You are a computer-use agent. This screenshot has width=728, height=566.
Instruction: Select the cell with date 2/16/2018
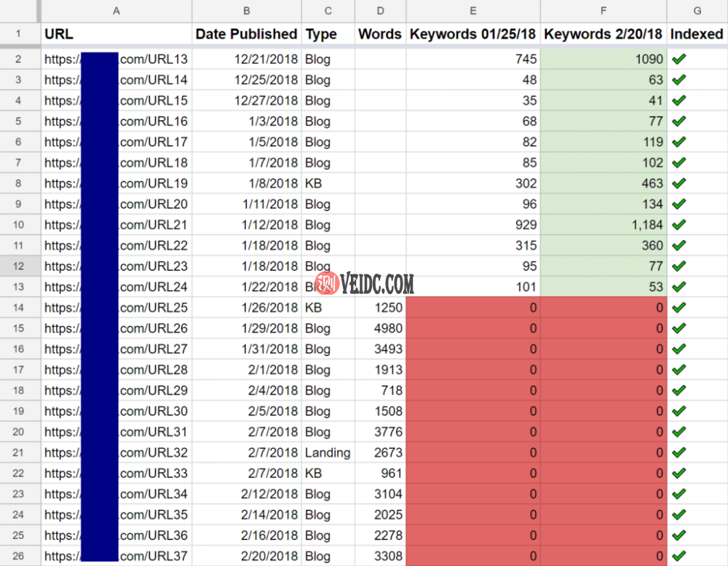247,535
